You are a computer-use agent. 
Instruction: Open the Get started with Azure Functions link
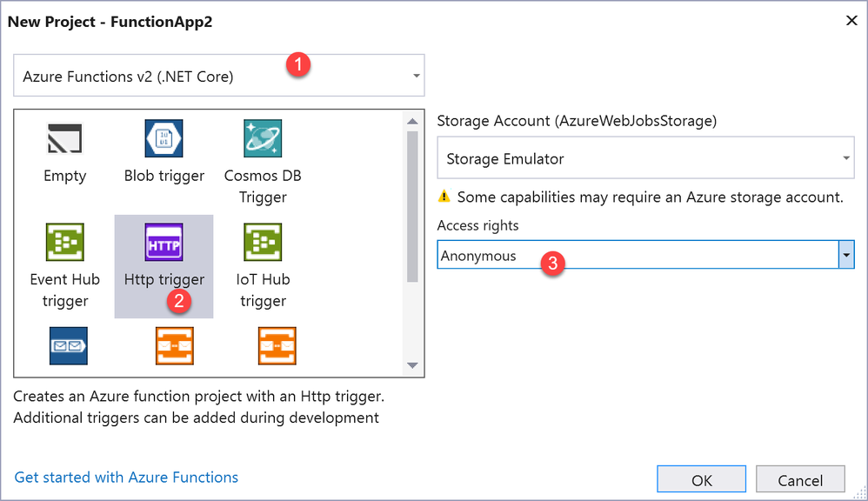click(126, 477)
